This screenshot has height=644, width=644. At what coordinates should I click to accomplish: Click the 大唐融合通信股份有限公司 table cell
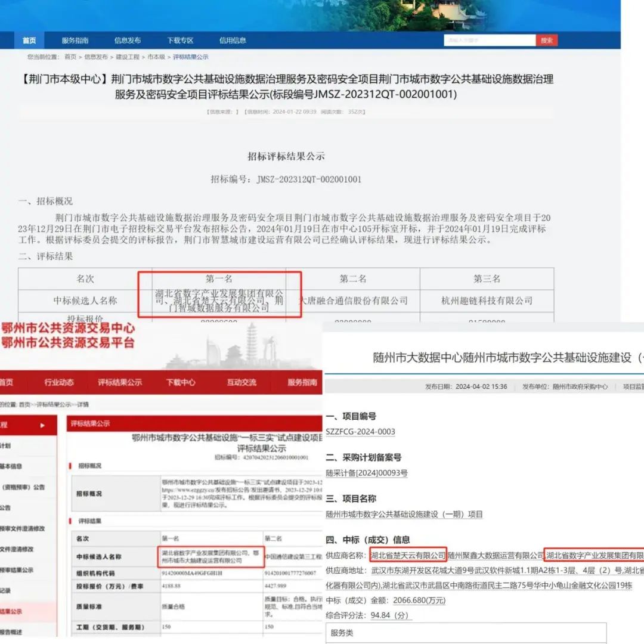pyautogui.click(x=353, y=301)
